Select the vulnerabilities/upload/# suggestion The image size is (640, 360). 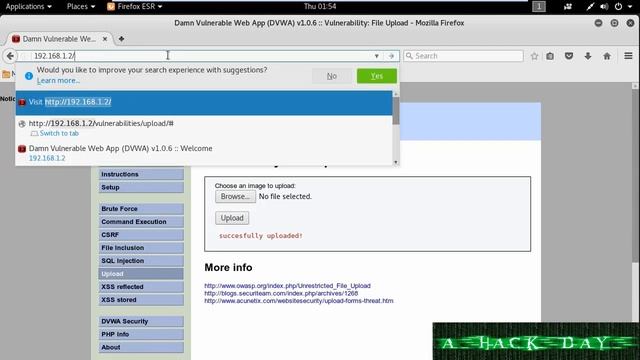[x=204, y=128]
